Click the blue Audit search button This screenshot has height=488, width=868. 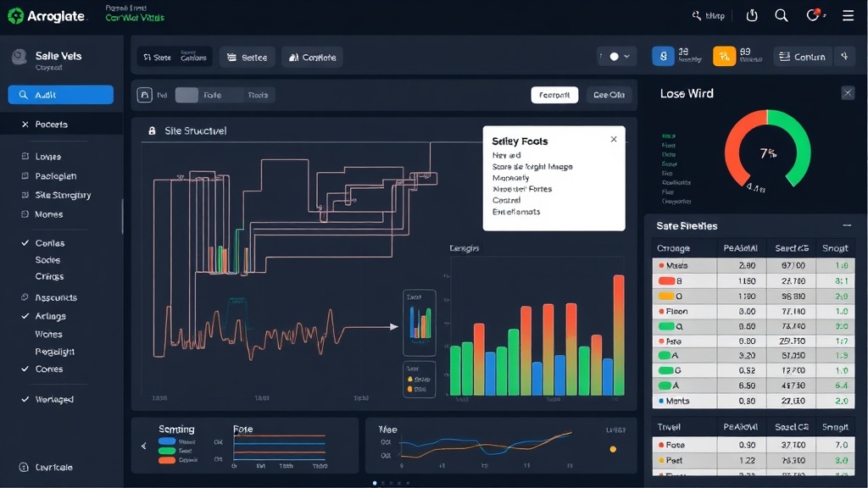(x=60, y=95)
